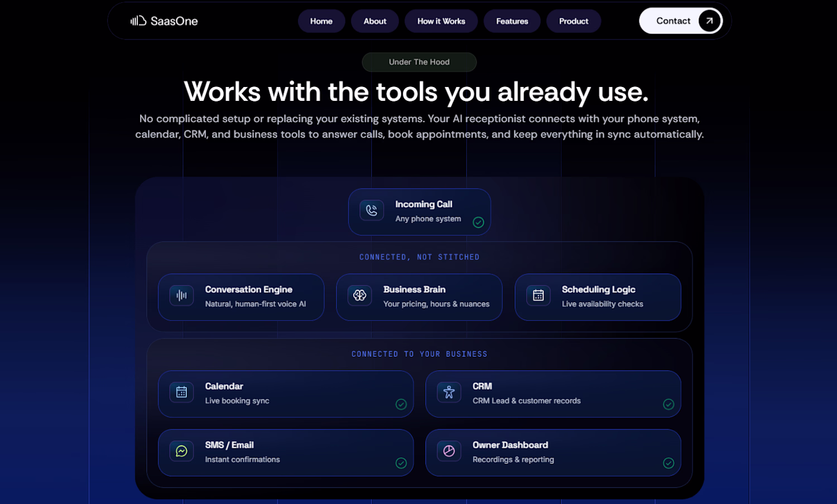
Task: Click 'Instant confirmations' text
Action: pos(242,459)
